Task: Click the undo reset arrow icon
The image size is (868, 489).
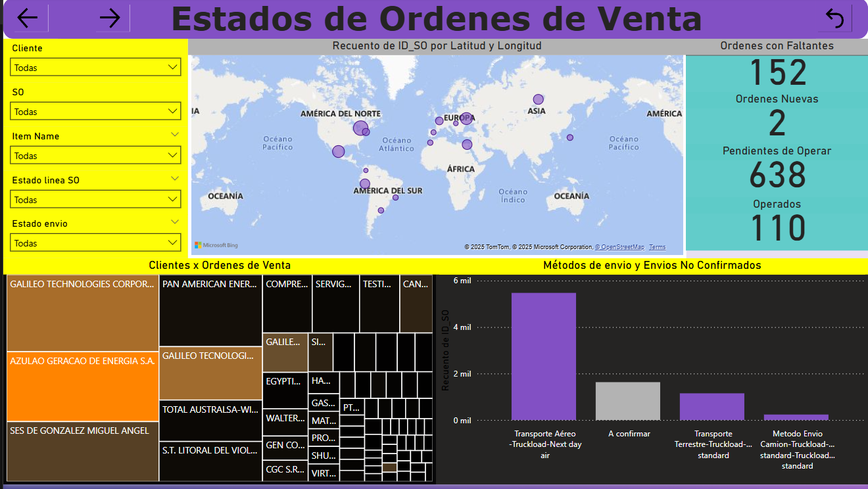Action: (834, 18)
